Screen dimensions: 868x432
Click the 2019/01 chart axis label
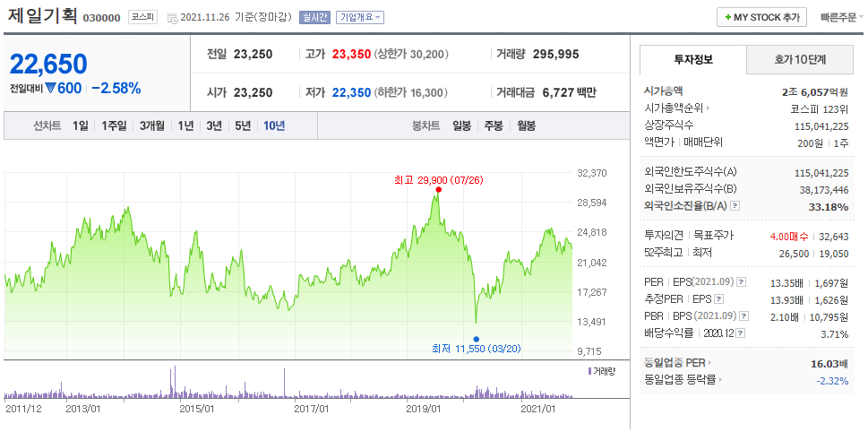424,409
